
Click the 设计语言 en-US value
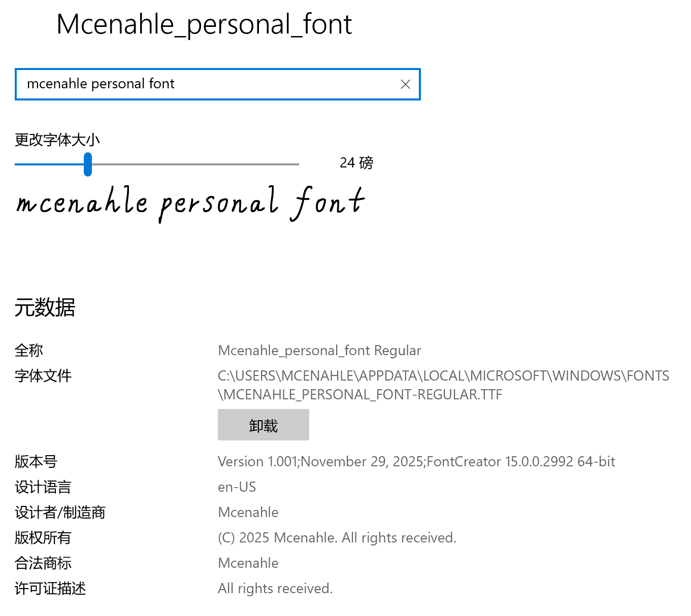point(237,487)
